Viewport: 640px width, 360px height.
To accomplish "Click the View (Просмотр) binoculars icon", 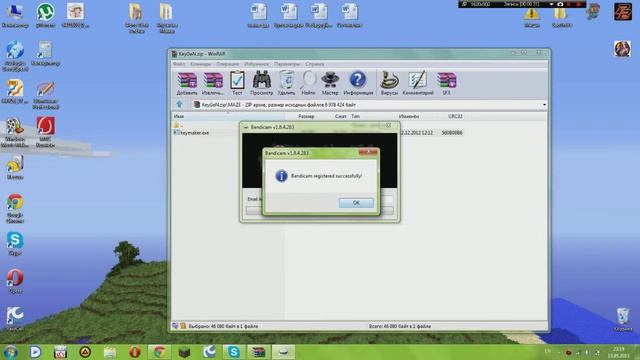I will [x=262, y=83].
